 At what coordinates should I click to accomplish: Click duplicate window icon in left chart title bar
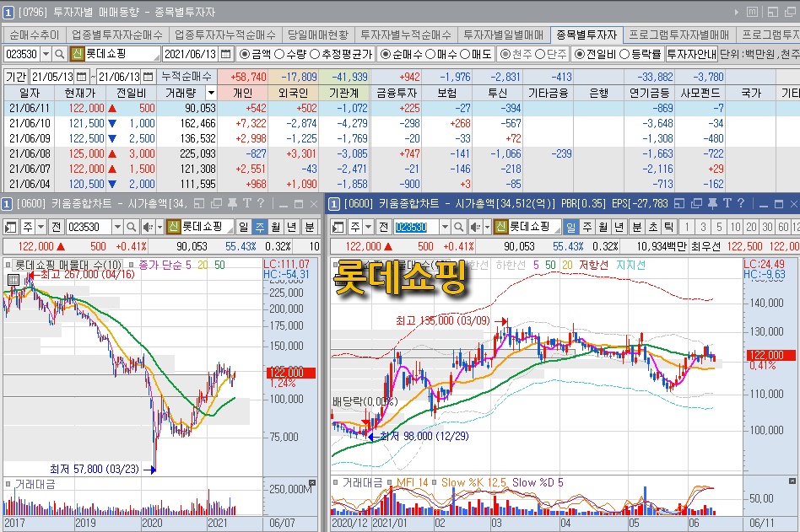(216, 204)
